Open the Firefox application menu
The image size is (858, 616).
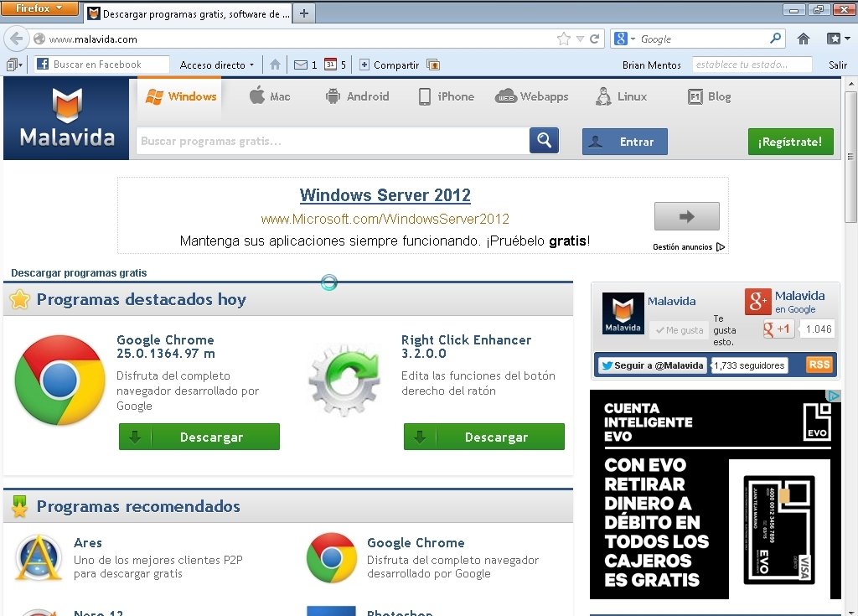39,8
